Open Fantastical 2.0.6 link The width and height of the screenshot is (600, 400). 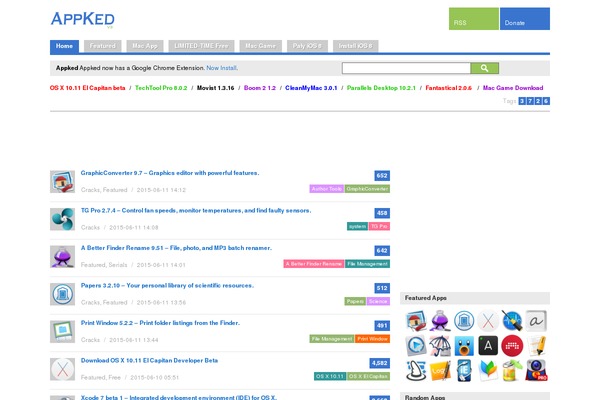point(448,88)
